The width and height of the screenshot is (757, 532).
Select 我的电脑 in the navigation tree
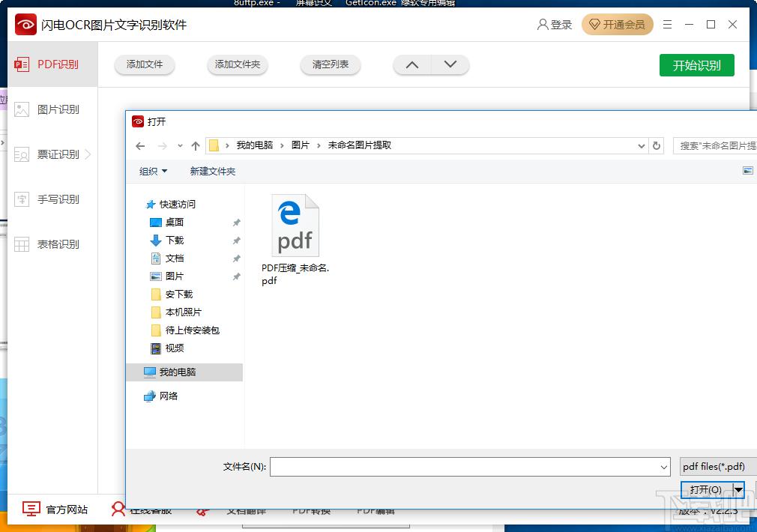(x=184, y=372)
